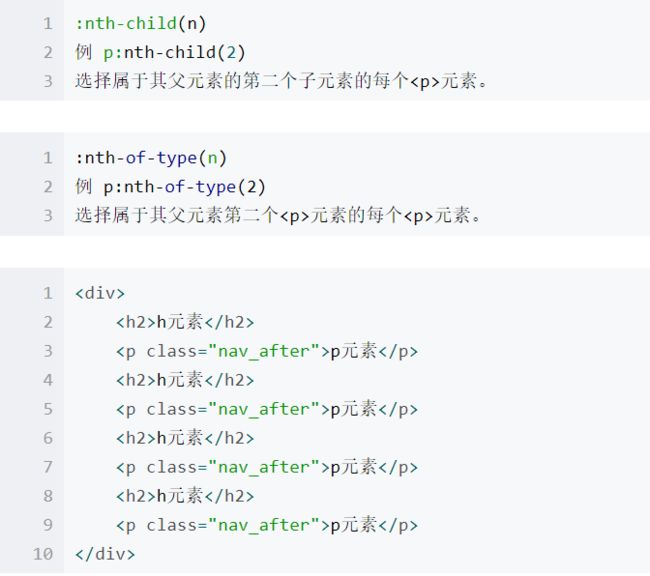Click line number 1 beside ':nth-child(n)'
The width and height of the screenshot is (650, 576).
click(48, 24)
